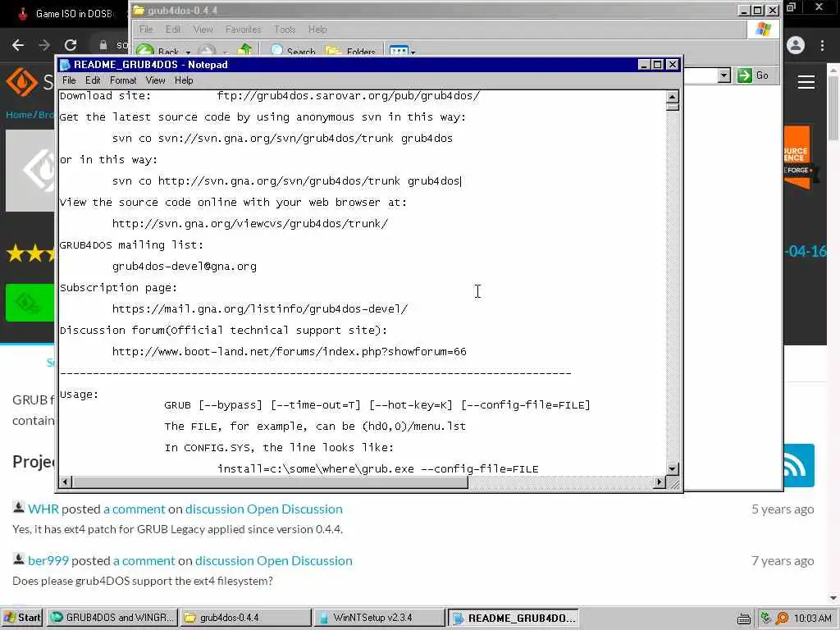
Task: Open the Explorer Back history dropdown arrow
Action: pyautogui.click(x=188, y=52)
